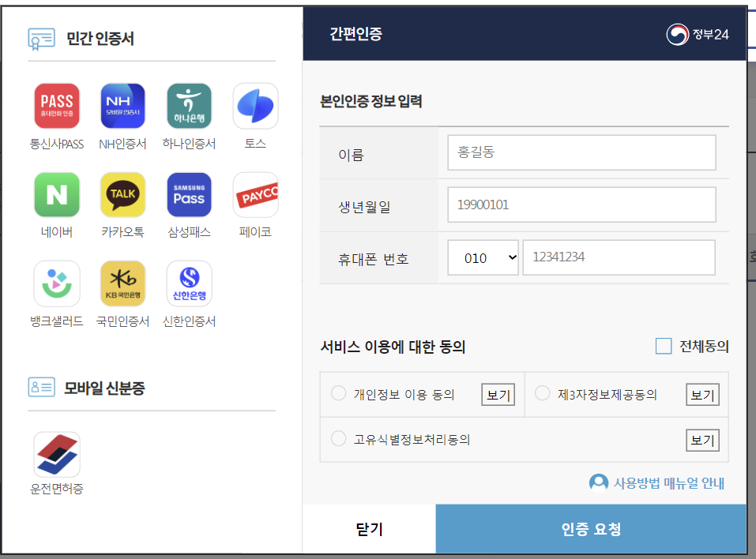Select the KB국민인증서 icon
The height and width of the screenshot is (559, 756).
[122, 283]
